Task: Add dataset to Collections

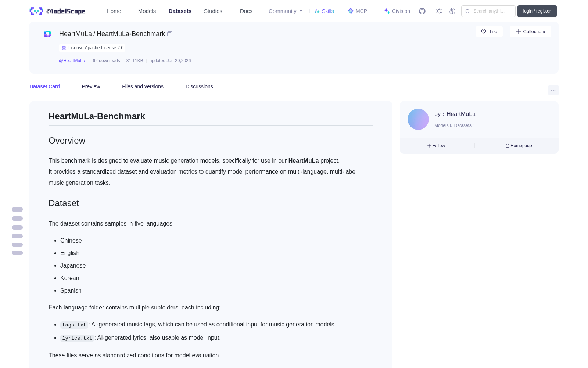Action: click(x=531, y=32)
